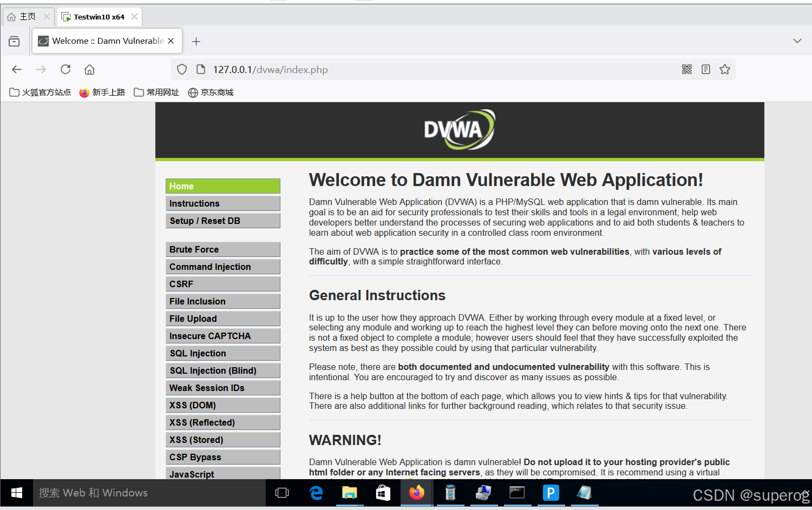812x510 pixels.
Task: Toggle reader view icon
Action: tap(706, 69)
